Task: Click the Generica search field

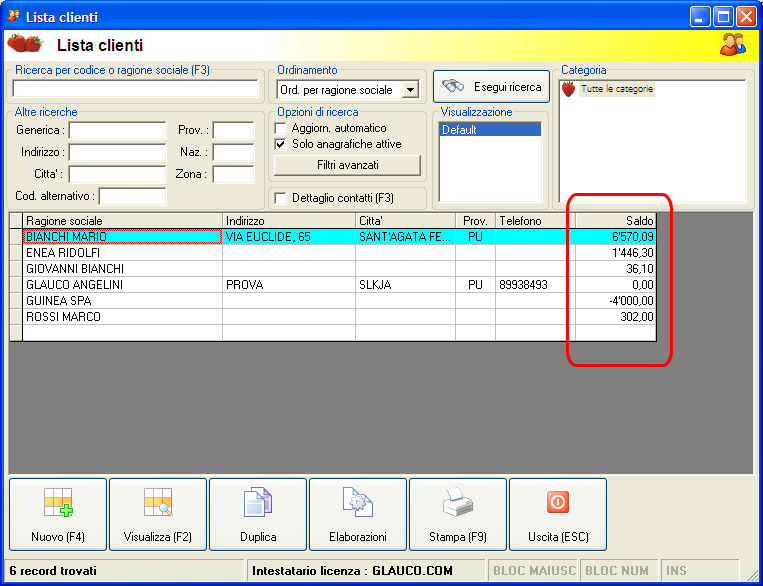Action: click(117, 130)
